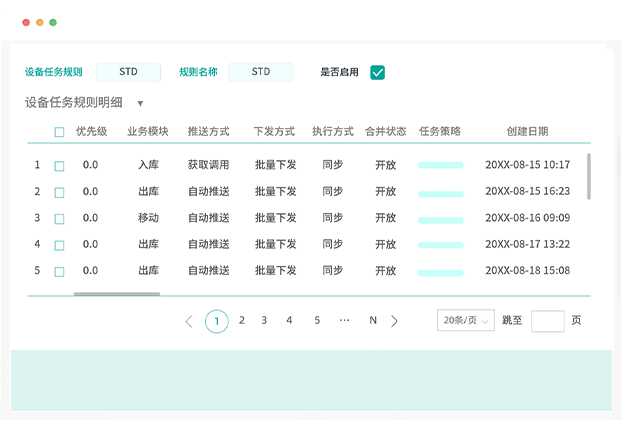Click the 任务策略 column header
The image size is (622, 421).
(x=440, y=131)
